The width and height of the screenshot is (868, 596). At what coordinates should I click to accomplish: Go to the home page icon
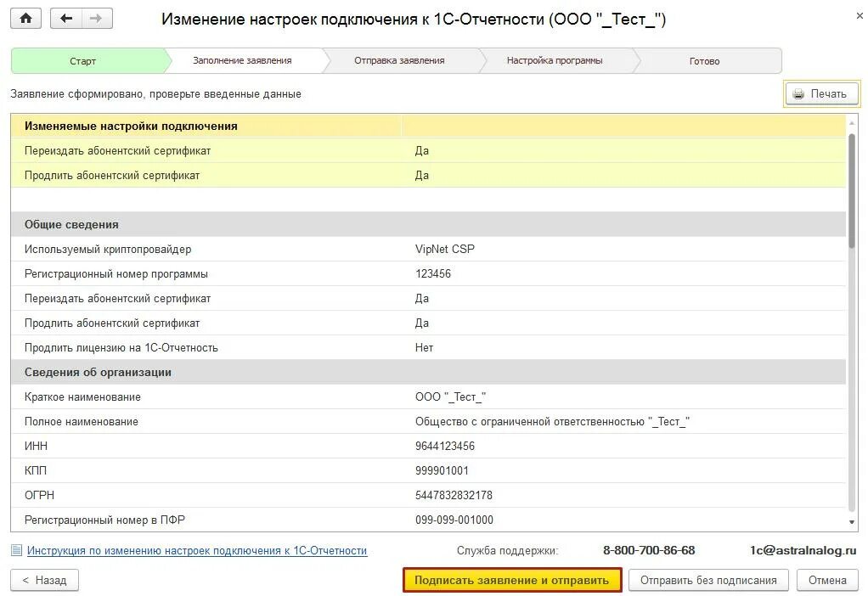[25, 19]
